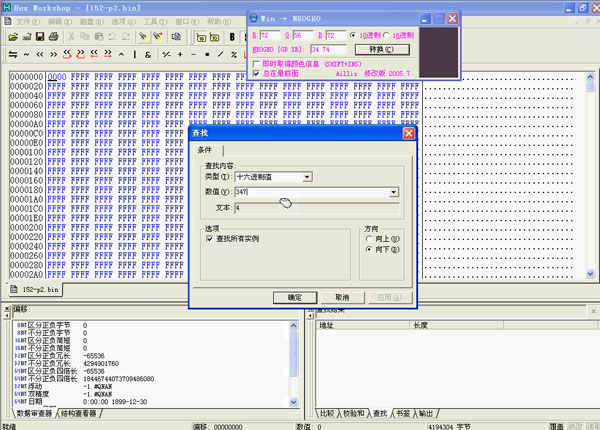The width and height of the screenshot is (600, 430).
Task: Click the bold B byte-mode icon
Action: point(232,37)
